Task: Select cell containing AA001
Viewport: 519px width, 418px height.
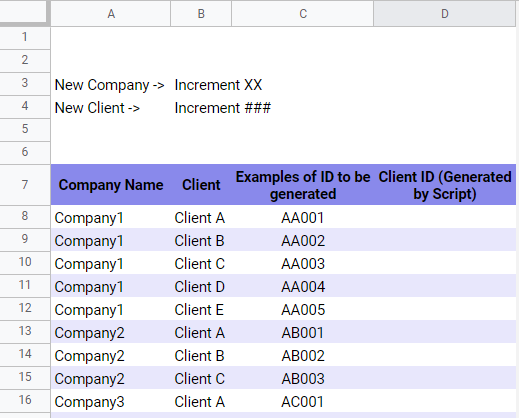Action: [x=303, y=217]
